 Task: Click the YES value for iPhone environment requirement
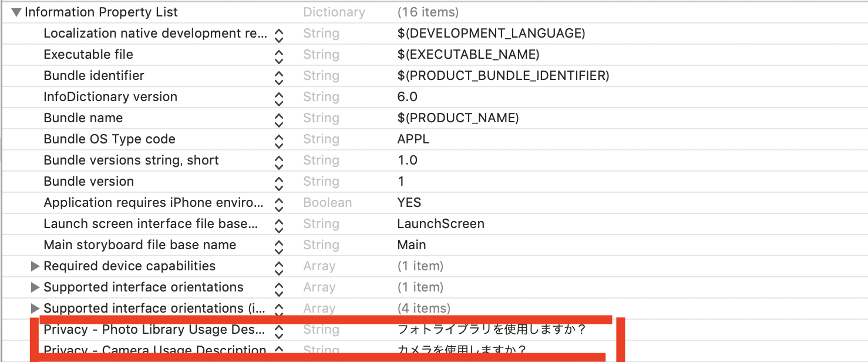[x=409, y=202]
